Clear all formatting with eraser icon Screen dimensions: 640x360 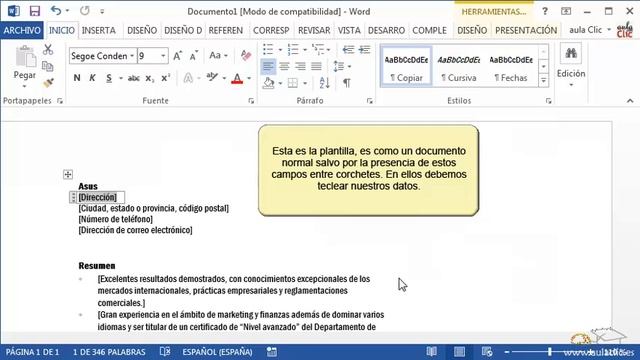click(246, 56)
